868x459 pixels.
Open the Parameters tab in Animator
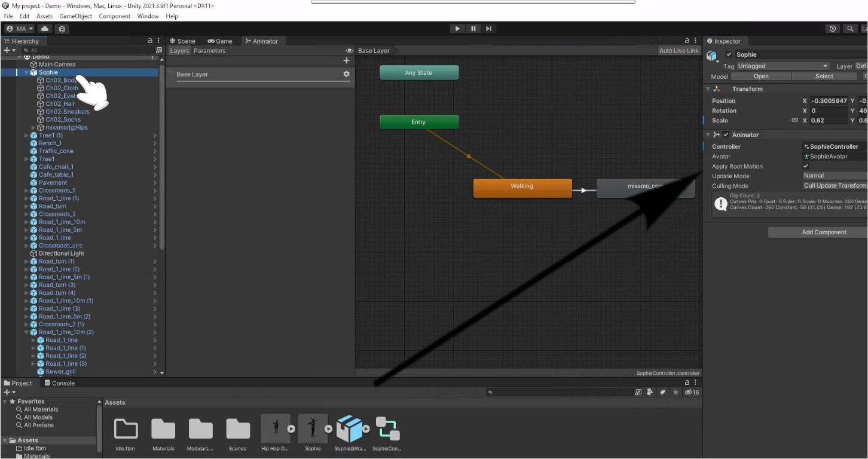209,51
